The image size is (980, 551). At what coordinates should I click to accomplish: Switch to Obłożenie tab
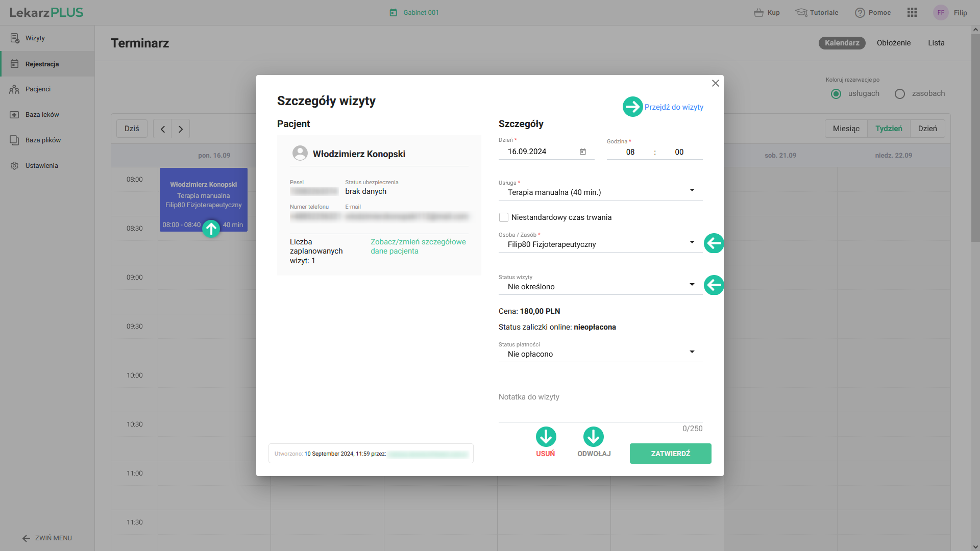pyautogui.click(x=893, y=43)
